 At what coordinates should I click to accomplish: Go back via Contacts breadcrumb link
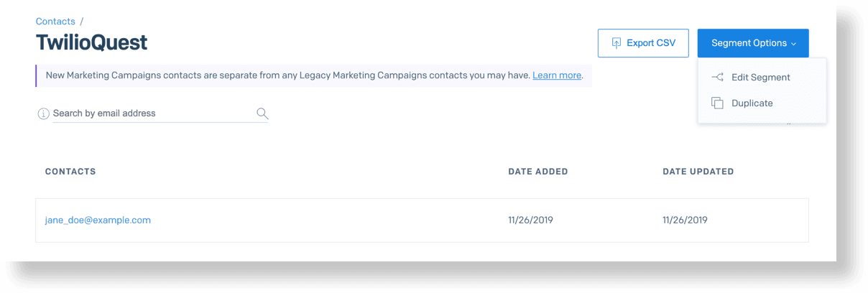click(x=55, y=22)
